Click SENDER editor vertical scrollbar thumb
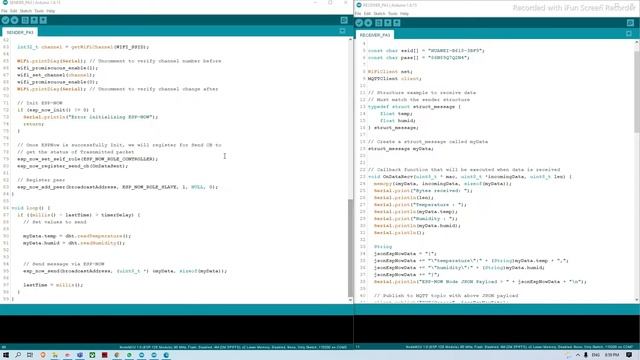This screenshot has width=640, height=360. point(350,248)
